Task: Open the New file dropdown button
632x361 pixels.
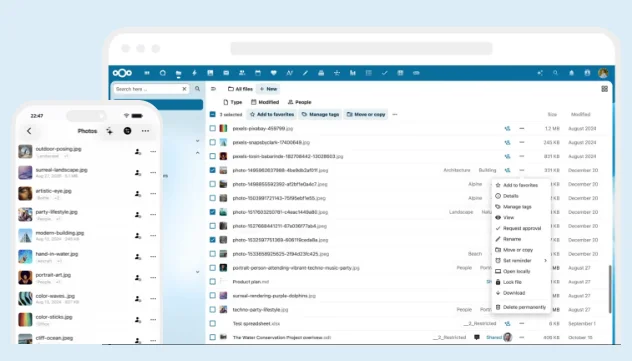Action: tap(268, 89)
